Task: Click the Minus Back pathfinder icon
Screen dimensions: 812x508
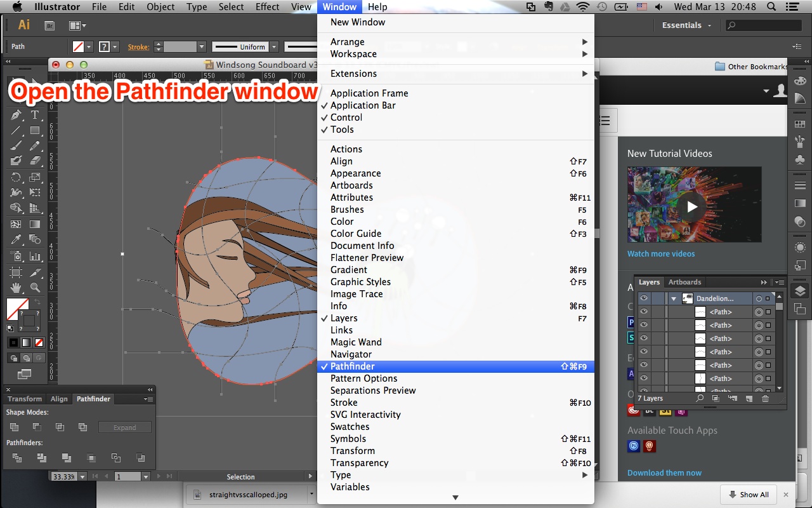Action: point(140,457)
